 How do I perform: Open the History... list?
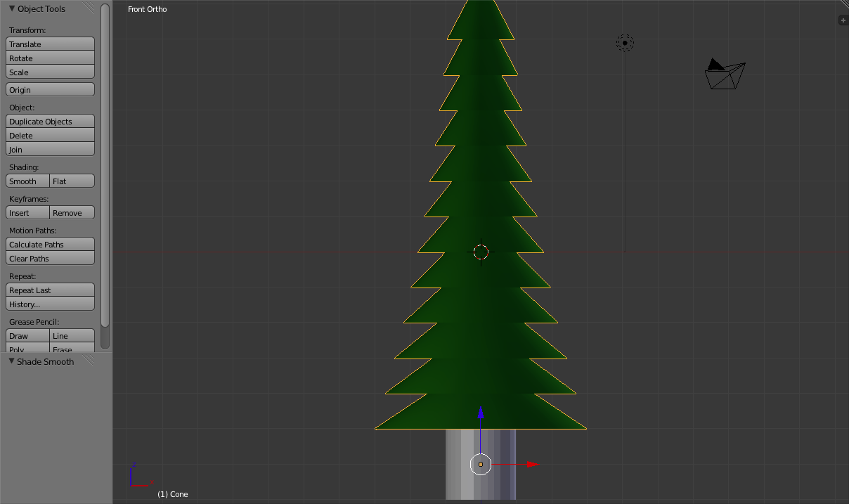tap(50, 304)
